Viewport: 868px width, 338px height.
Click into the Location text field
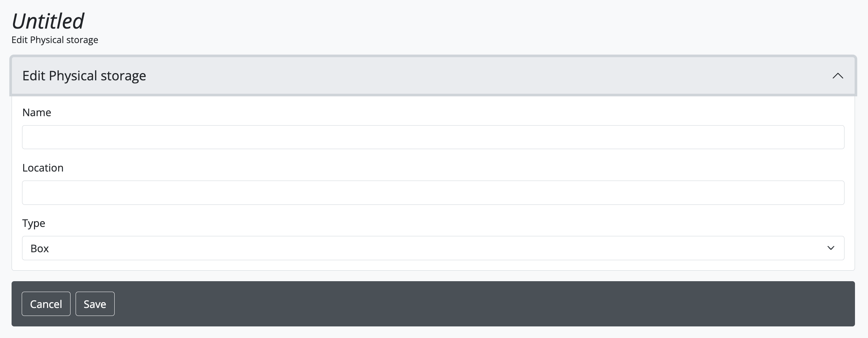click(x=433, y=193)
